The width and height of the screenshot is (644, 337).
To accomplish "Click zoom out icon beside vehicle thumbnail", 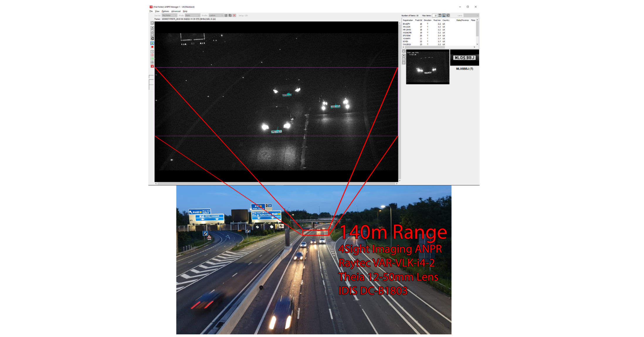I will pos(404,59).
